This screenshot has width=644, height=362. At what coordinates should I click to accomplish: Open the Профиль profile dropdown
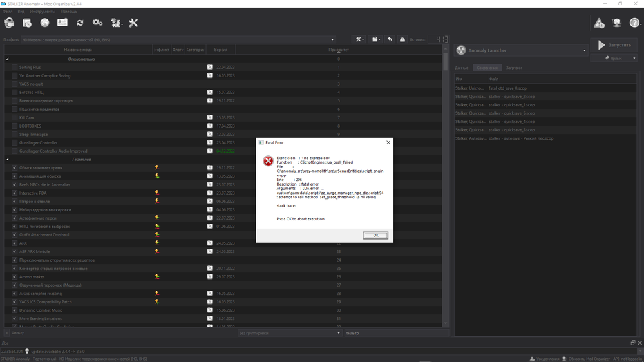178,40
